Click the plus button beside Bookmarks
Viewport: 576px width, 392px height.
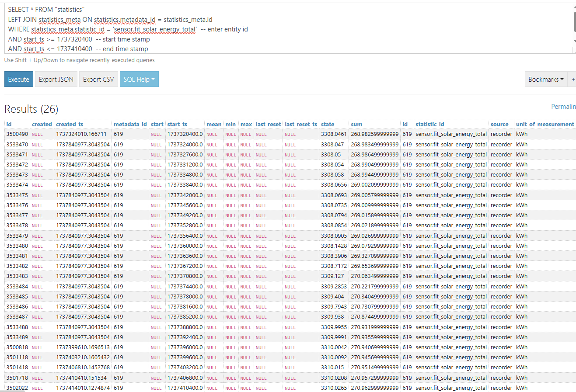(573, 80)
